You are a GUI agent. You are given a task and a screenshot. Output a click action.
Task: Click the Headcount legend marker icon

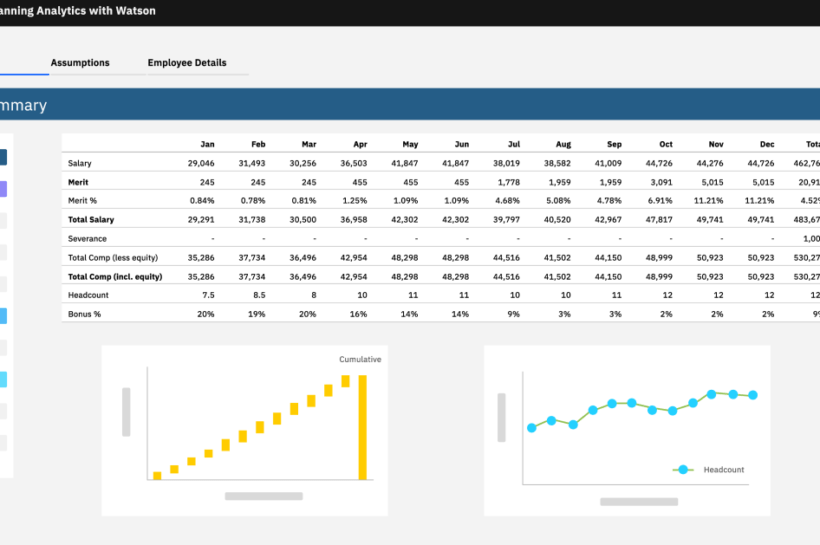click(x=683, y=469)
